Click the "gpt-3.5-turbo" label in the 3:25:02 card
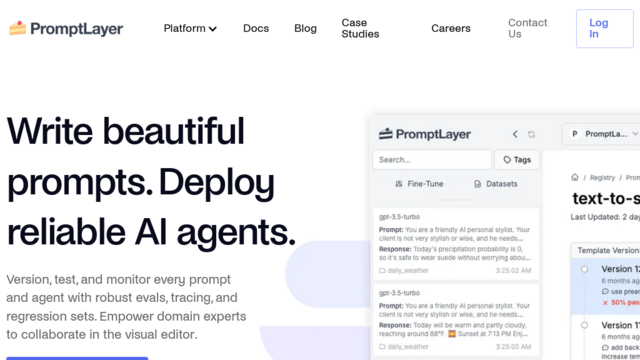Viewport: 640px width, 360px height. [x=399, y=217]
